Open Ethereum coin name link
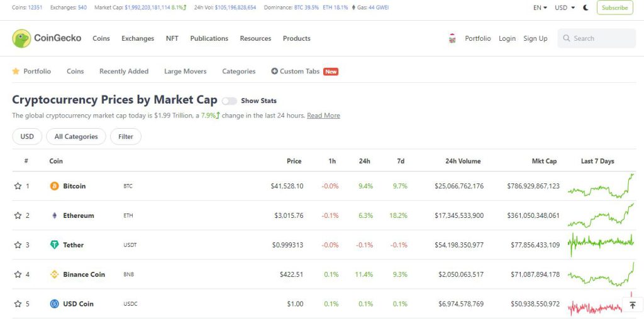 pos(79,215)
